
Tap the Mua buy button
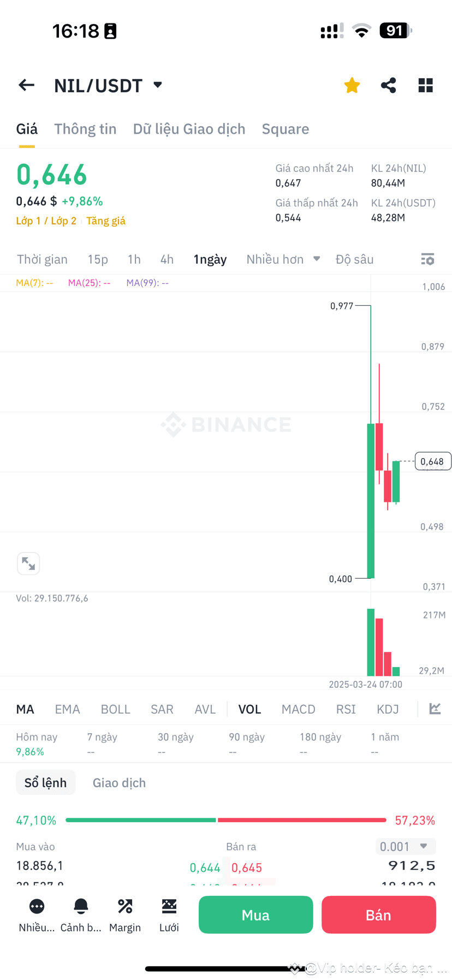pos(255,914)
